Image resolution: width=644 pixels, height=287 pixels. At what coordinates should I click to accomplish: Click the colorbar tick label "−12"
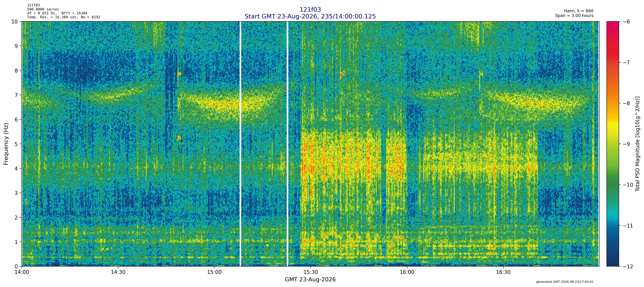(628, 266)
